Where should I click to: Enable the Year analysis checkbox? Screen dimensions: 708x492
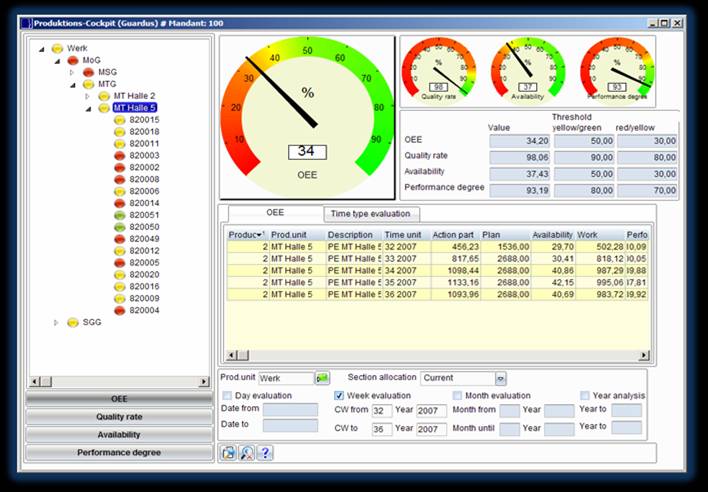pyautogui.click(x=584, y=396)
